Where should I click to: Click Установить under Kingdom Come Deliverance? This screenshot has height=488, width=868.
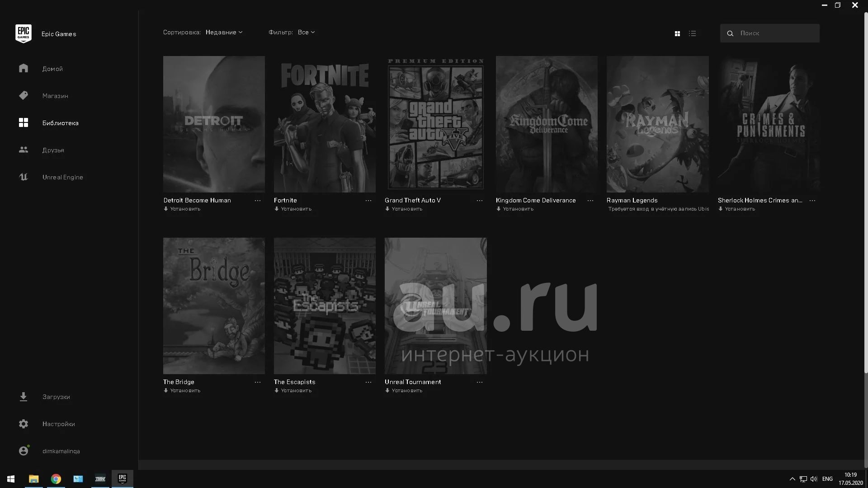(515, 209)
